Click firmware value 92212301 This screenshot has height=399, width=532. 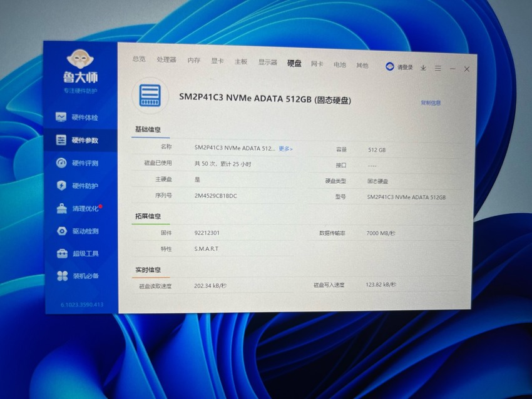207,233
